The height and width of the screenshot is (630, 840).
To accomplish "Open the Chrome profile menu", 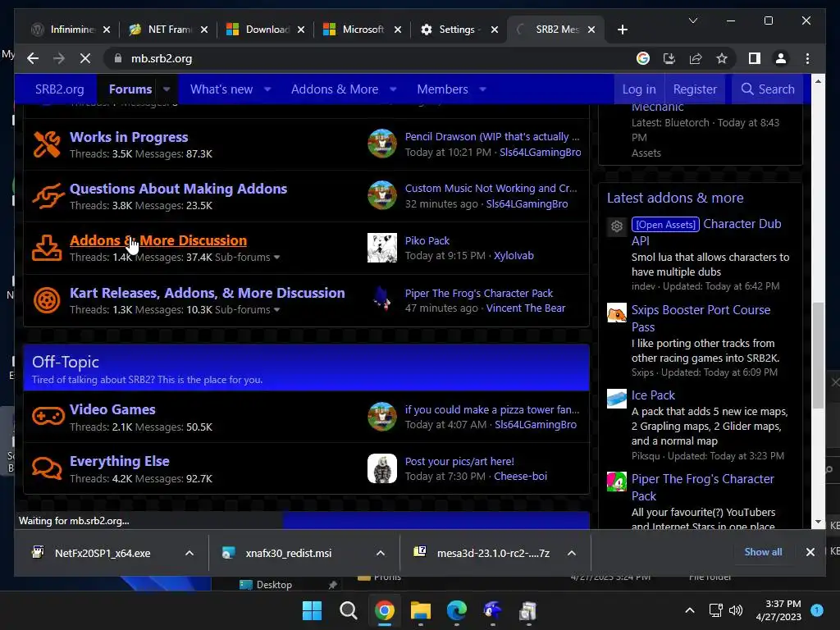I will (x=781, y=58).
